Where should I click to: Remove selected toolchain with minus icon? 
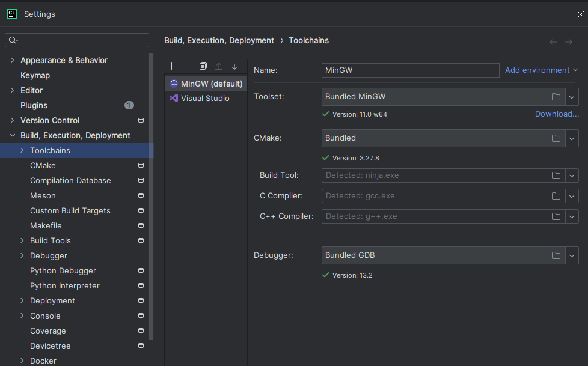187,66
